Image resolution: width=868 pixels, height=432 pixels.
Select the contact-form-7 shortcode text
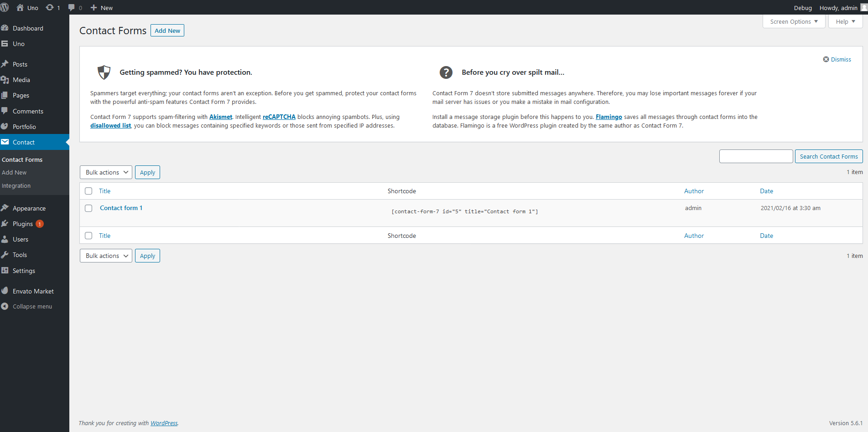(465, 211)
